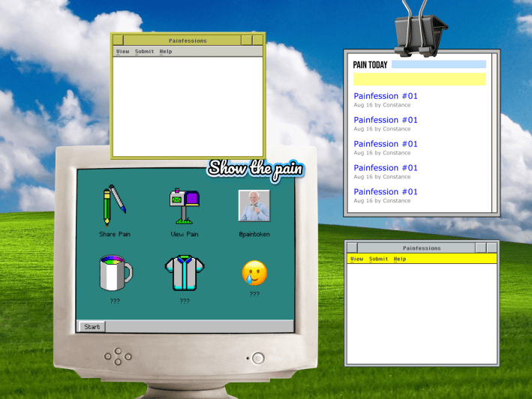This screenshot has width=532, height=399.
Task: Open the Share Pain pencil icon
Action: pyautogui.click(x=114, y=205)
